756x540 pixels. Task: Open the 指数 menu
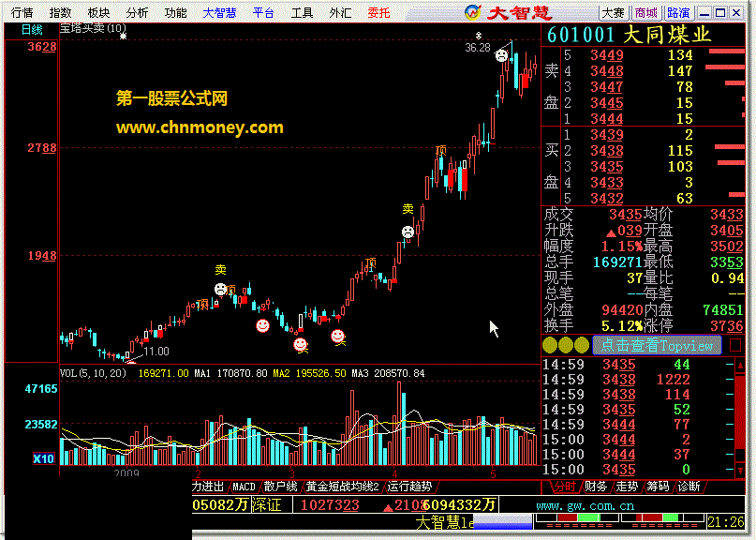pyautogui.click(x=60, y=12)
